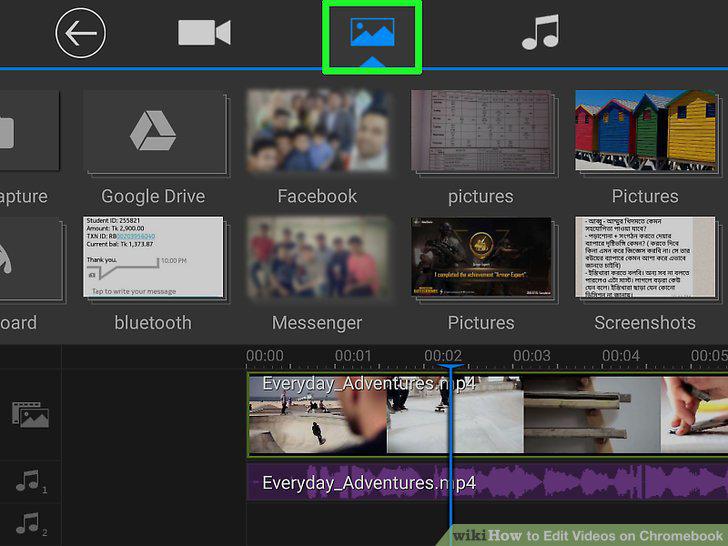Jump to 00:04 on the timeline ruler
Viewport: 728px width, 546px height.
[621, 356]
